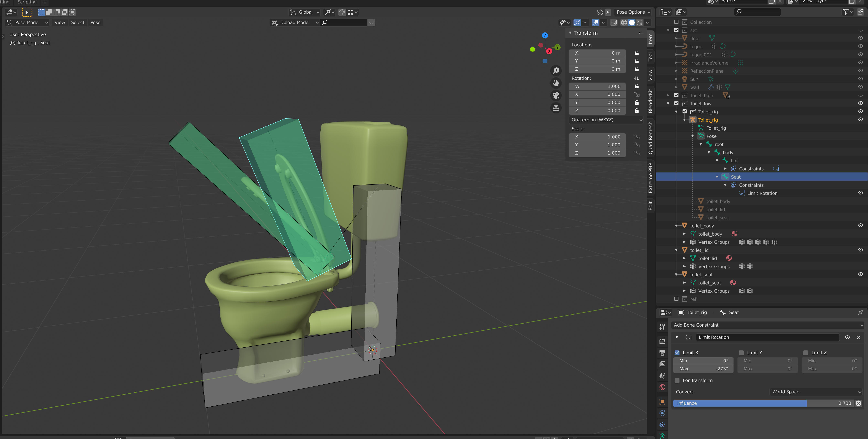Click the zoom magnifier icon in viewport
868x439 pixels.
pyautogui.click(x=556, y=70)
